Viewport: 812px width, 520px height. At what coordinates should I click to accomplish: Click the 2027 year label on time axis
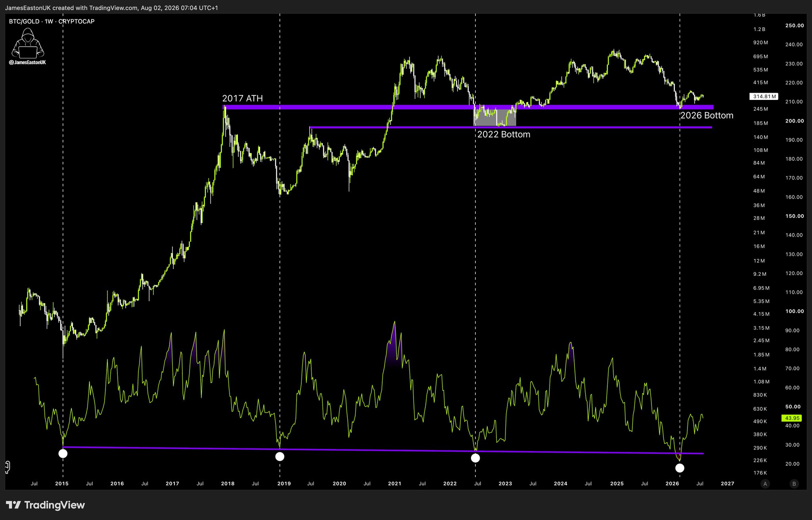pos(728,484)
